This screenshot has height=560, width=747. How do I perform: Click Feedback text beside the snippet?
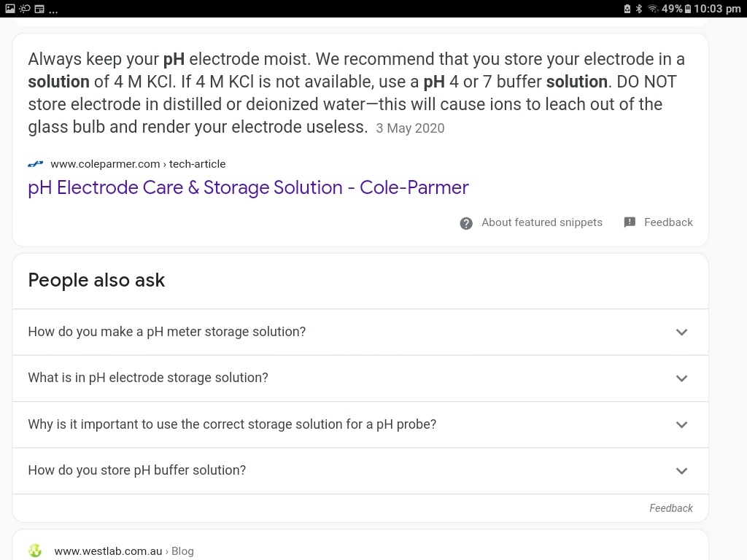[x=668, y=222]
